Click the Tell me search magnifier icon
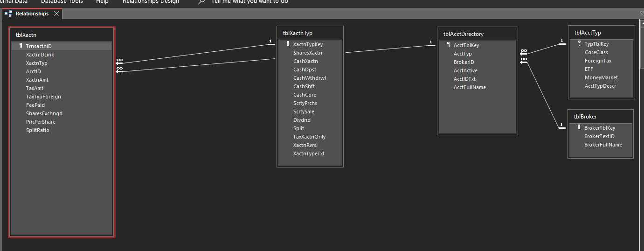The width and height of the screenshot is (644, 251). 201,2
